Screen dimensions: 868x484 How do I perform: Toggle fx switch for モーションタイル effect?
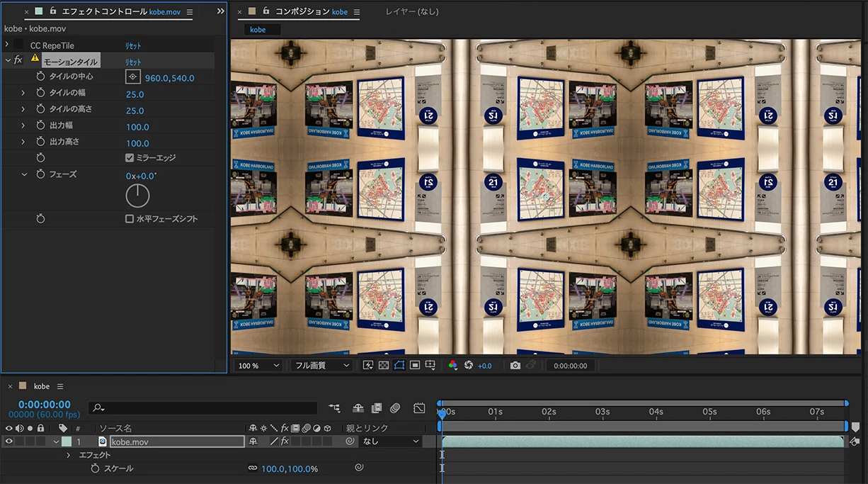18,60
